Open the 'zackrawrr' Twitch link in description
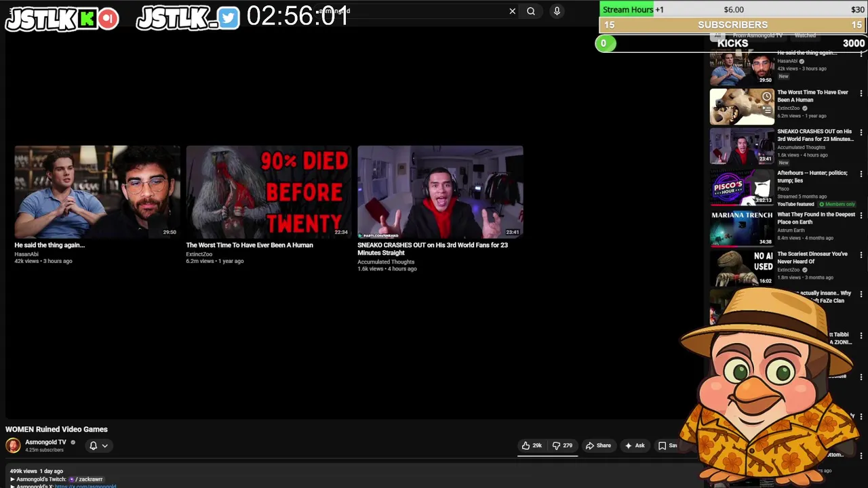868x488 pixels. click(86, 479)
